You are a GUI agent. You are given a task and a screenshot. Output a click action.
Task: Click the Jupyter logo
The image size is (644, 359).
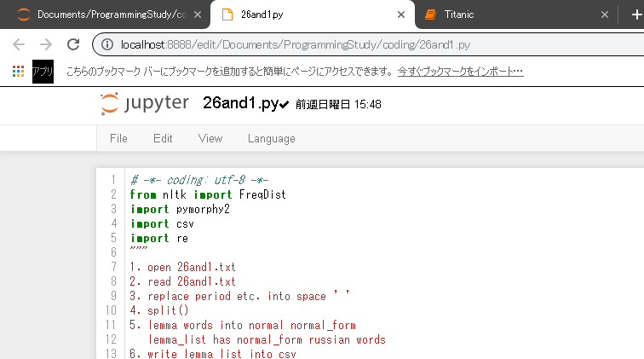(145, 104)
